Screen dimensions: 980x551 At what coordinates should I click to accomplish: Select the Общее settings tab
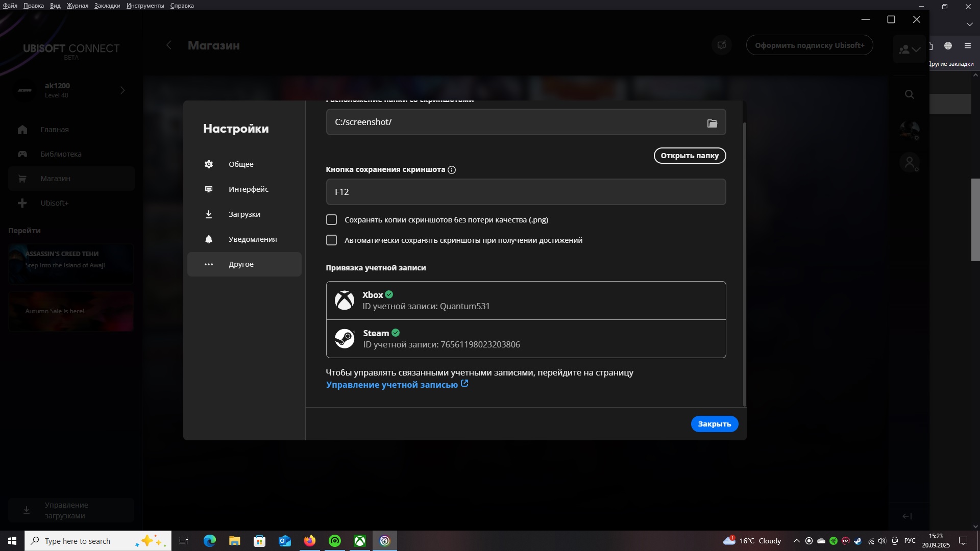[241, 164]
